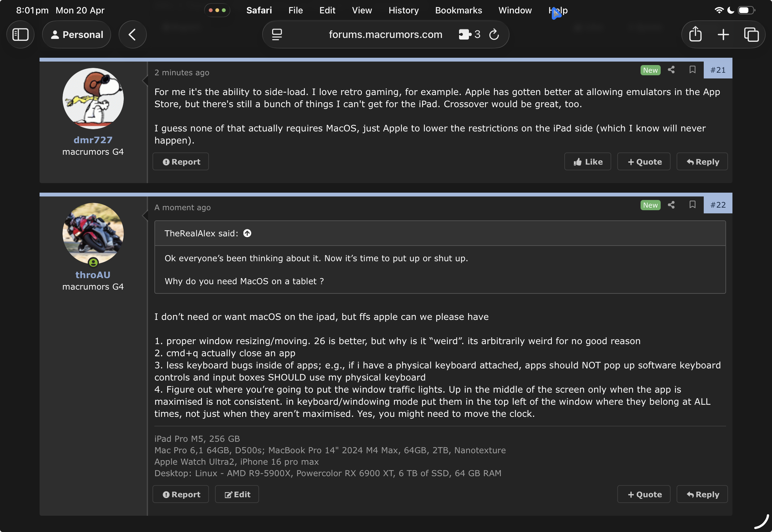Click 'macrumors G4' under dmr727
This screenshot has height=532, width=772.
(93, 152)
